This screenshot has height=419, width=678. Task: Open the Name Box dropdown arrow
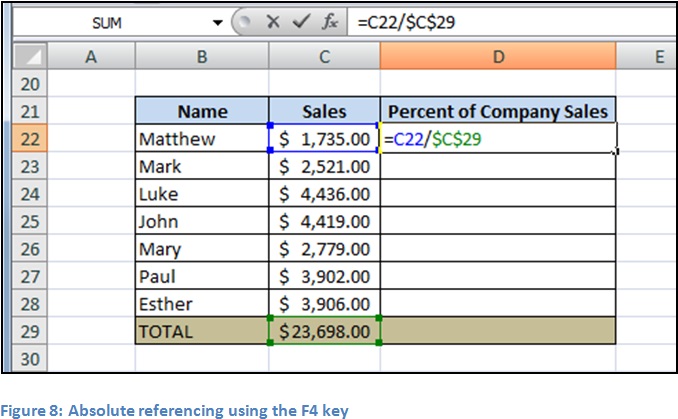click(219, 22)
